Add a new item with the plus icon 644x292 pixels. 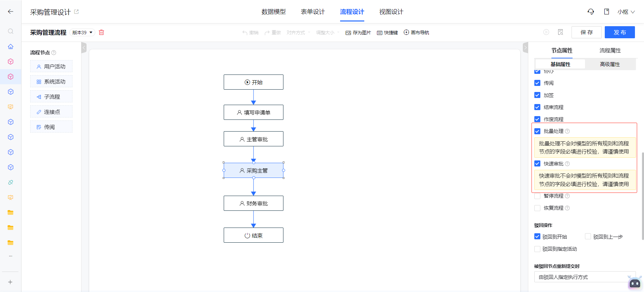tap(10, 282)
